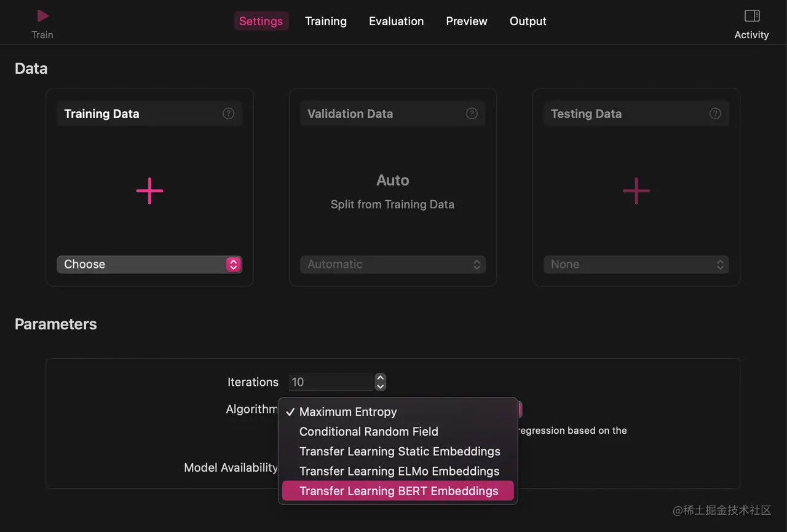The image size is (787, 532).
Task: Choose Conditional Random Field algorithm
Action: click(369, 432)
